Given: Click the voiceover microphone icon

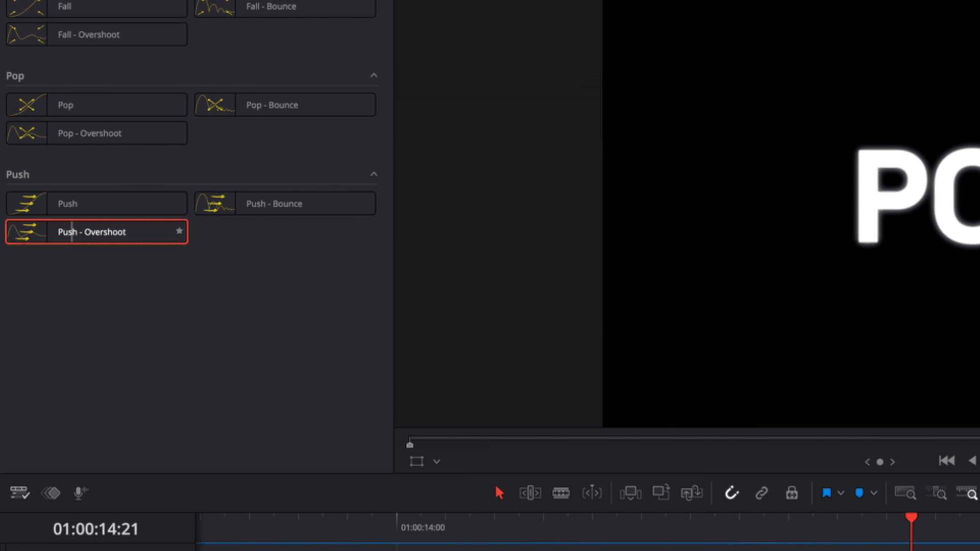Looking at the screenshot, I should [x=80, y=493].
